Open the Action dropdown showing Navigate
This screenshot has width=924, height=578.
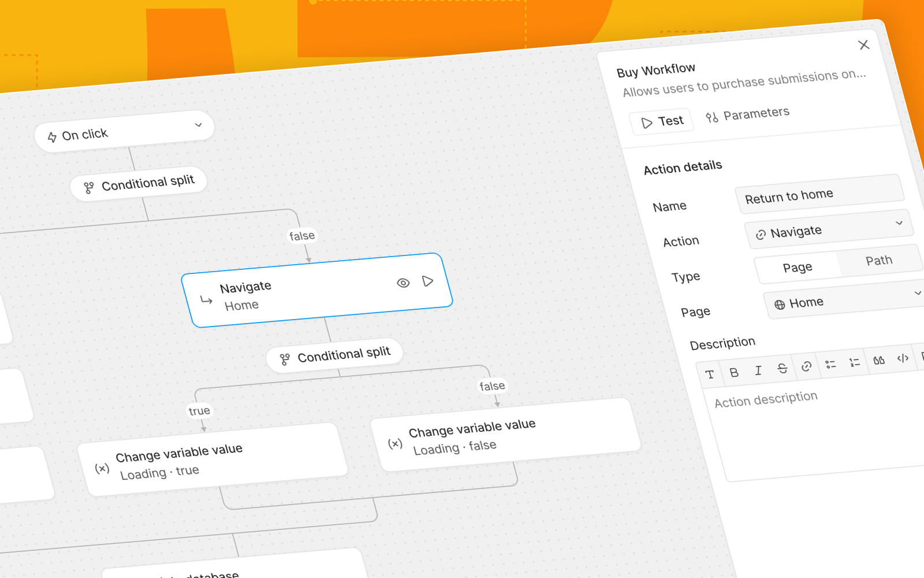coord(829,231)
